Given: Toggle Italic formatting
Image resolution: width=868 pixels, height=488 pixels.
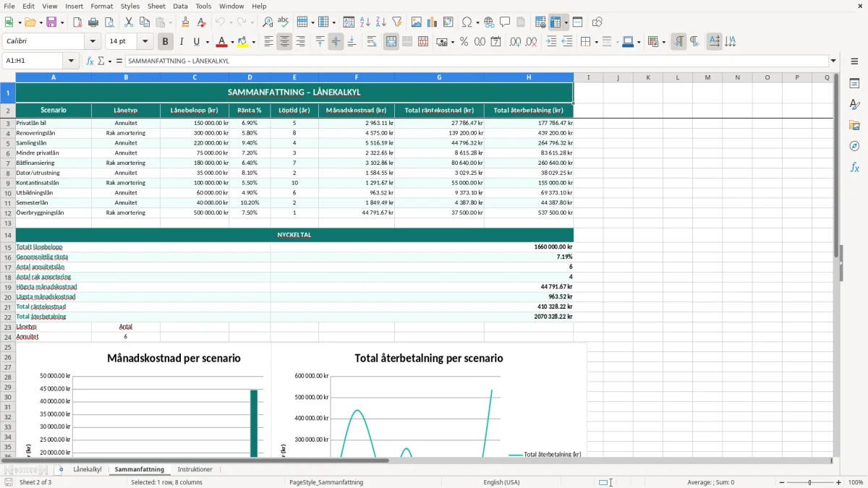Looking at the screenshot, I should [181, 42].
